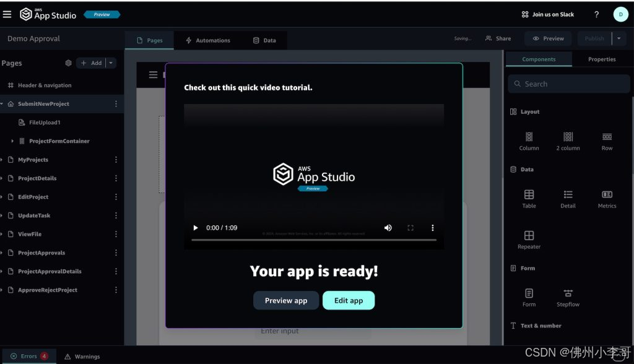Expand the ProjectFormContainer node
Image resolution: width=634 pixels, height=364 pixels.
point(12,141)
